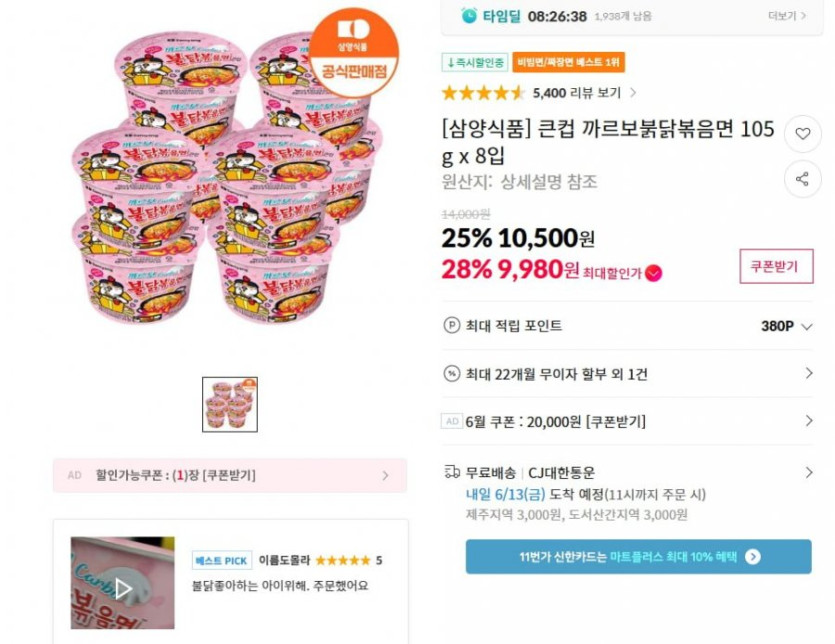Play the review video

[122, 588]
